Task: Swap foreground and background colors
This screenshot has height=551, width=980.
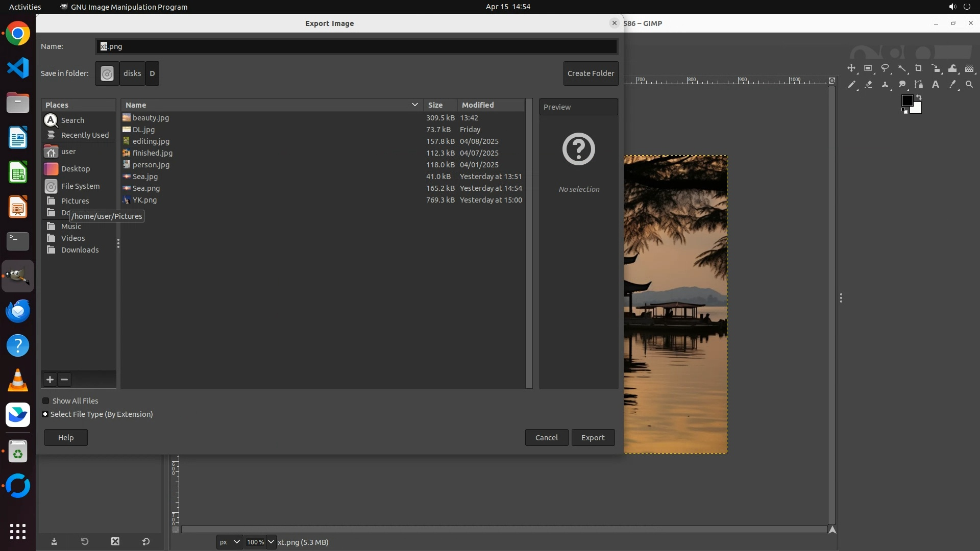Action: [919, 97]
